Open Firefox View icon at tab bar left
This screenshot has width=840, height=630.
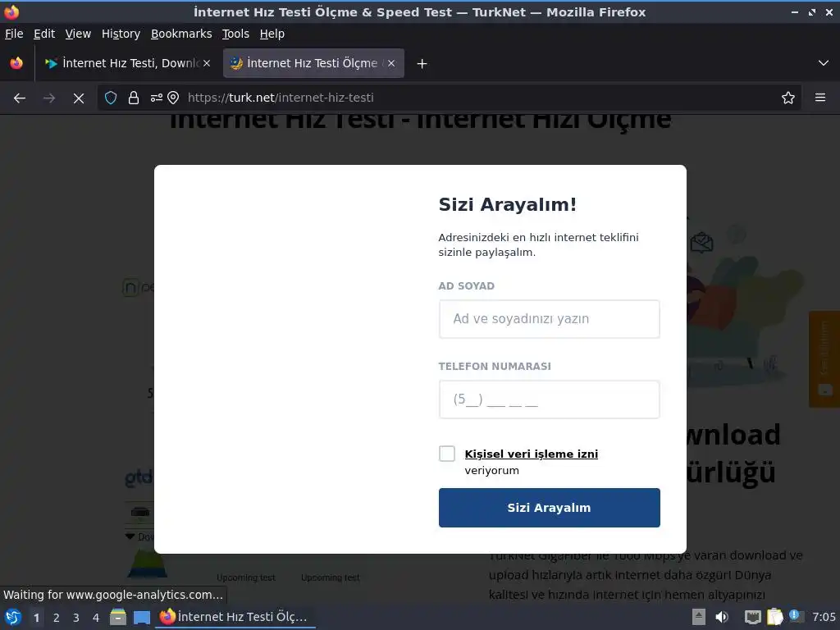pos(16,63)
